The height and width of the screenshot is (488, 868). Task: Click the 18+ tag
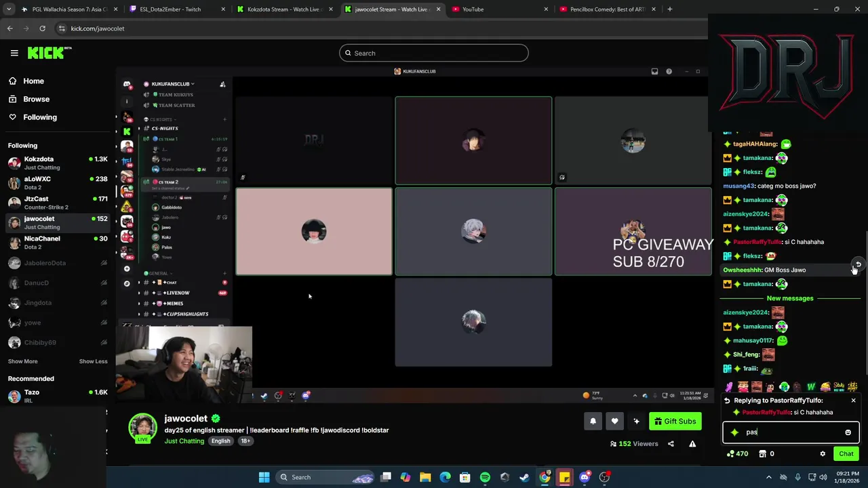(x=245, y=441)
